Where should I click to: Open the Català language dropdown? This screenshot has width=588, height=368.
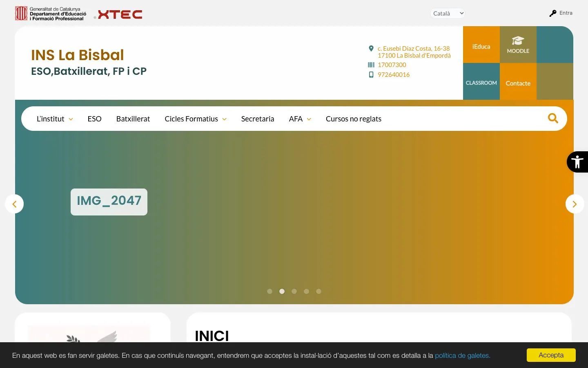(448, 13)
